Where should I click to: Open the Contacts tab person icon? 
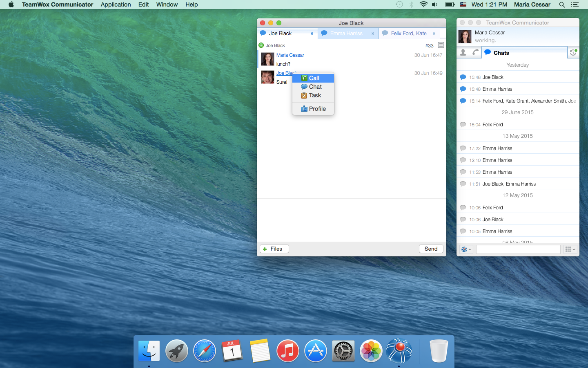463,52
